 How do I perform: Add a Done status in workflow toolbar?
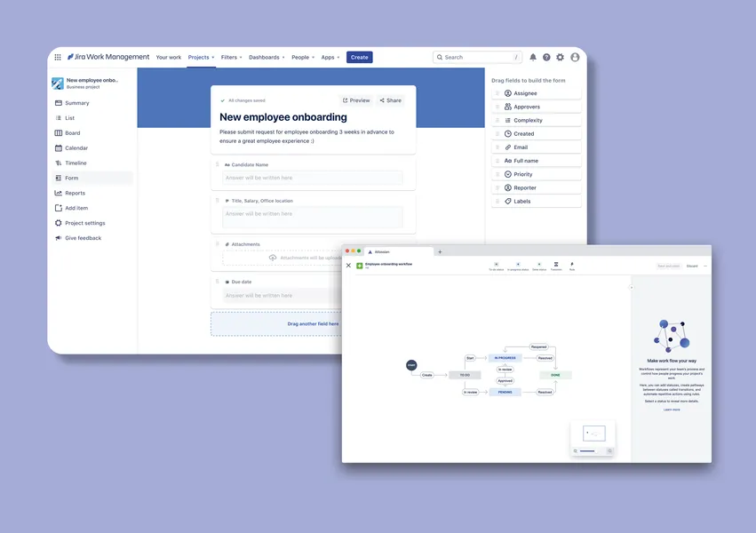click(x=539, y=266)
